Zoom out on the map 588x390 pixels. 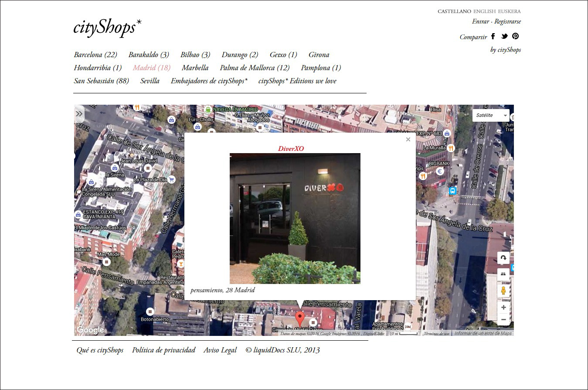[503, 319]
